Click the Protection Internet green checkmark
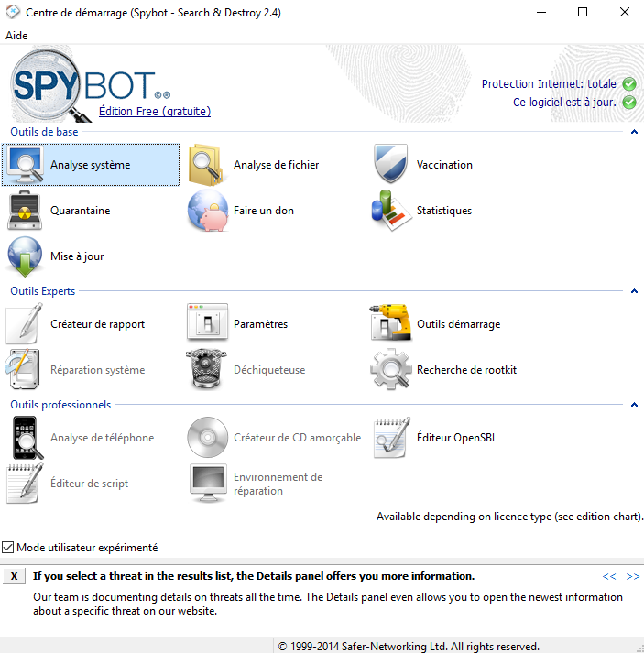The width and height of the screenshot is (644, 653). coord(629,83)
